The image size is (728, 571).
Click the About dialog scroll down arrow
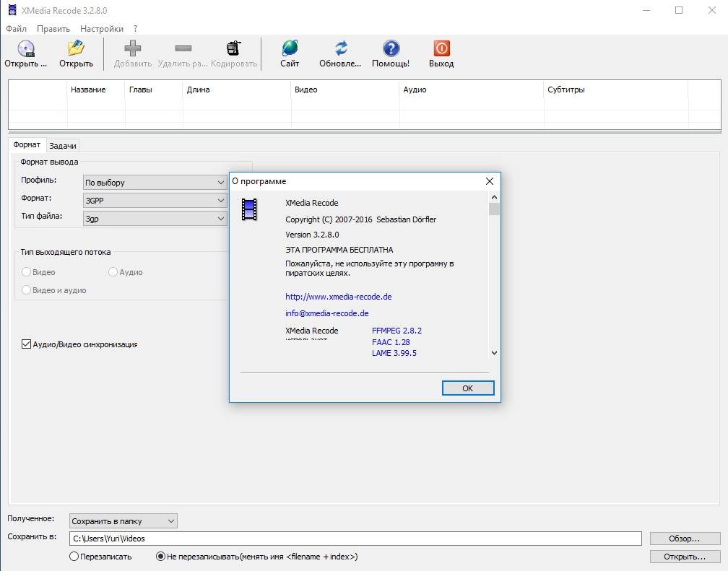point(494,353)
